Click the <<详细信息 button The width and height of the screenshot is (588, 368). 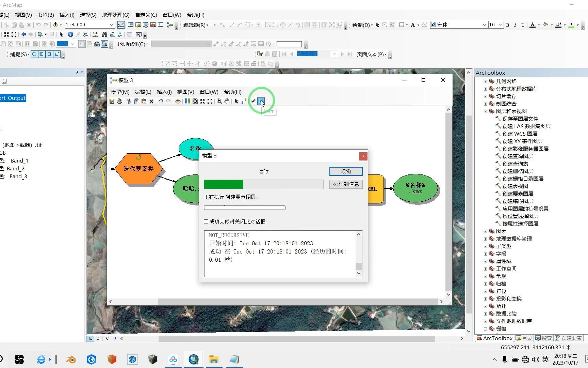click(346, 184)
